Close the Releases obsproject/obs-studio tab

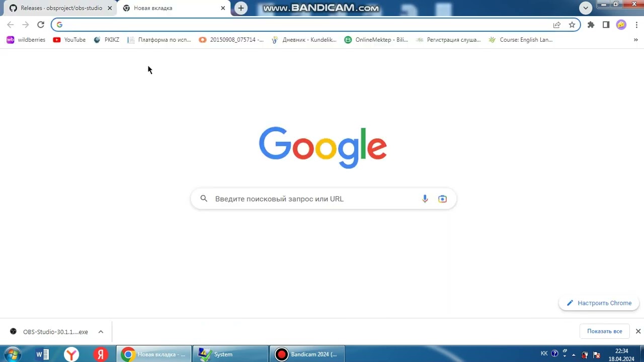point(110,8)
